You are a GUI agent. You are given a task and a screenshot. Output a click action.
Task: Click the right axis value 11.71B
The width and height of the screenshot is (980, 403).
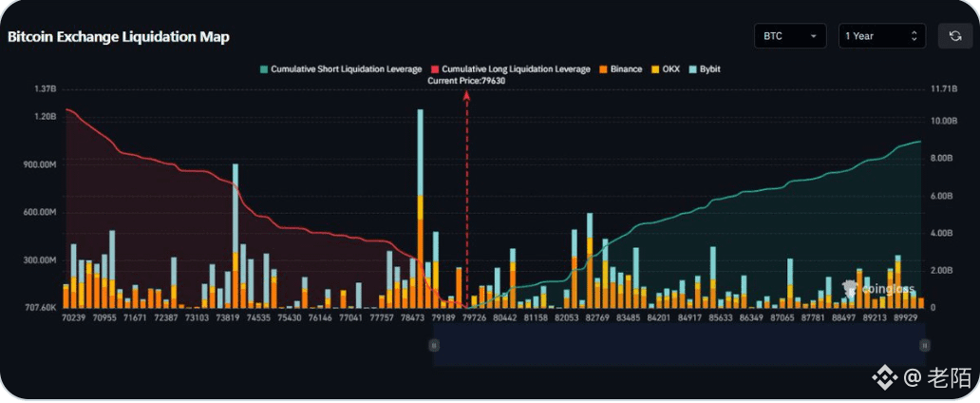click(x=944, y=88)
